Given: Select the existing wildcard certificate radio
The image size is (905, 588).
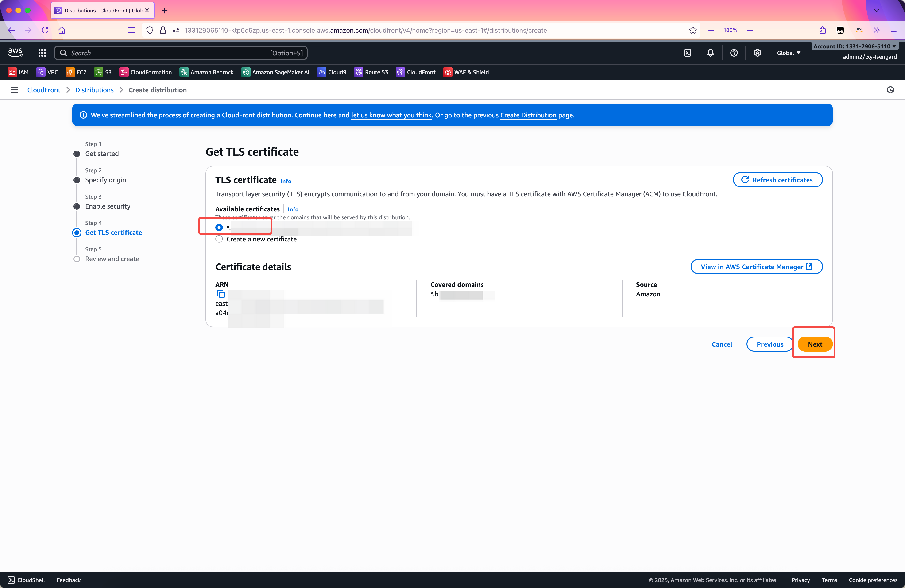Looking at the screenshot, I should pyautogui.click(x=219, y=228).
